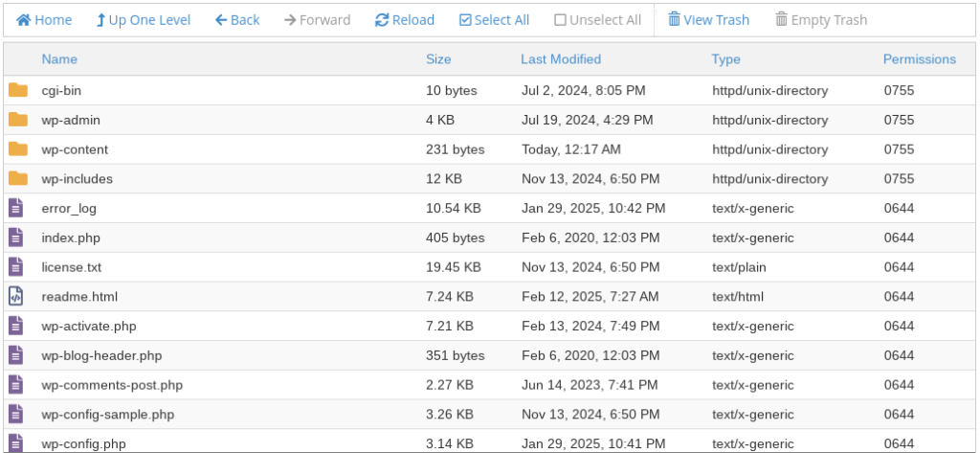
Task: Click the license.txt file icon
Action: [x=16, y=266]
